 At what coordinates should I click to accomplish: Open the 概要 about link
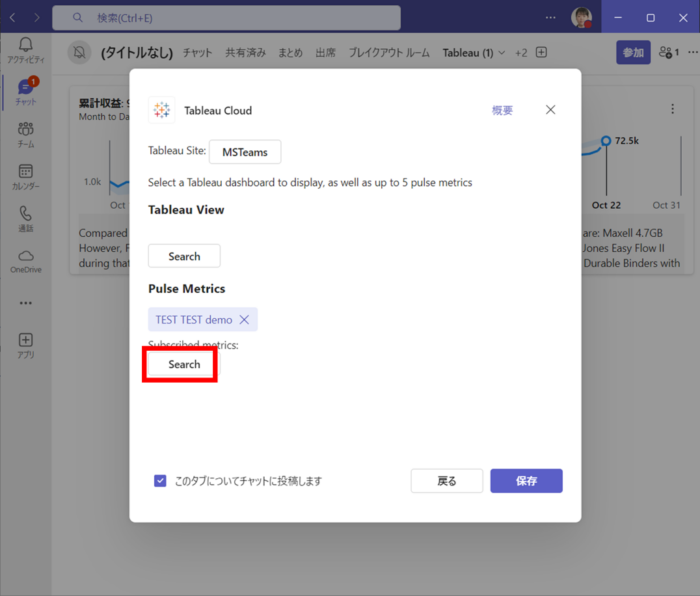pyautogui.click(x=502, y=110)
